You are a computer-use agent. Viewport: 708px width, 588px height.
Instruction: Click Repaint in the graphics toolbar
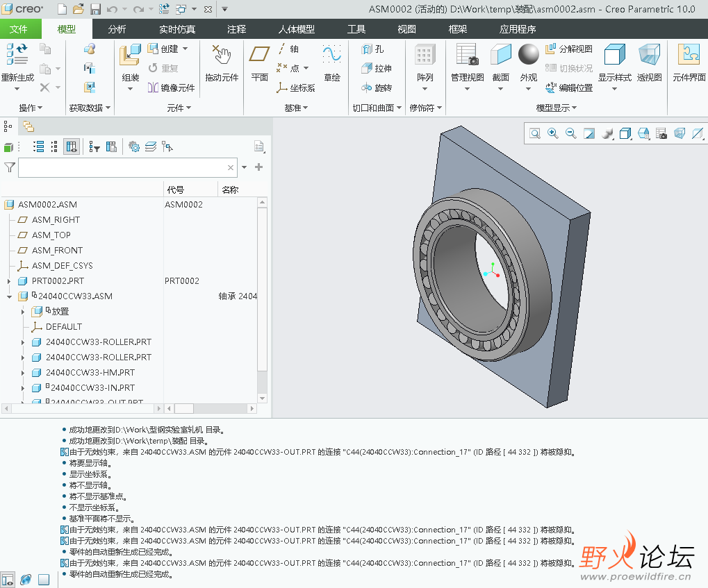coord(588,133)
